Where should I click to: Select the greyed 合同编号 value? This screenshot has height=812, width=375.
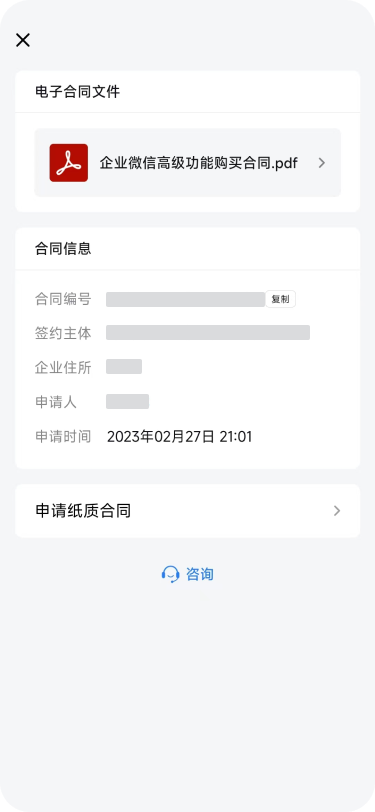tap(185, 299)
